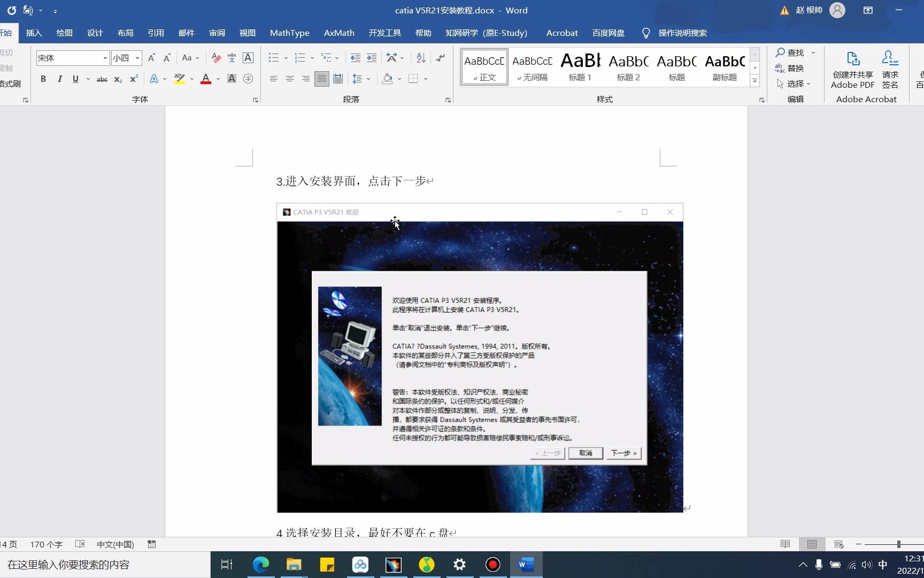Decrease font size with the shrink font icon
This screenshot has width=924, height=578.
[x=167, y=58]
